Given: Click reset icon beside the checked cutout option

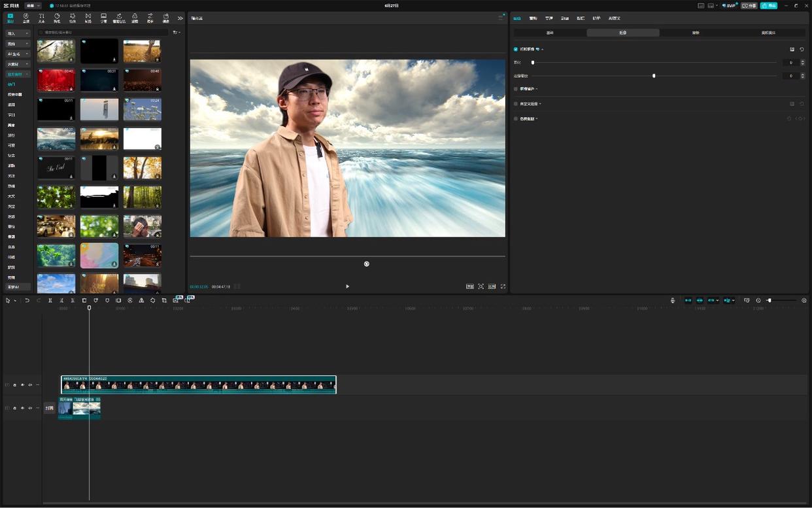Looking at the screenshot, I should [x=802, y=49].
